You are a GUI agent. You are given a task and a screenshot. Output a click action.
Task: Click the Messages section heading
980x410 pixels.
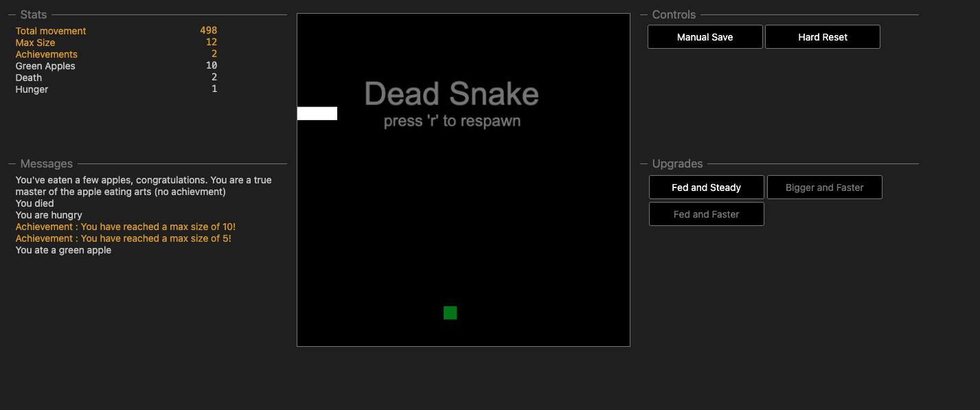[x=47, y=163]
